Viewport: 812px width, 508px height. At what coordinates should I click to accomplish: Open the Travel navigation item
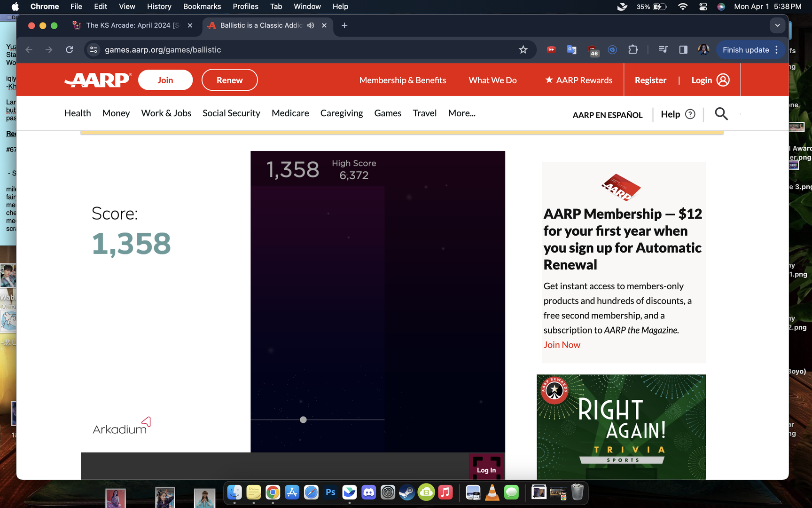424,113
